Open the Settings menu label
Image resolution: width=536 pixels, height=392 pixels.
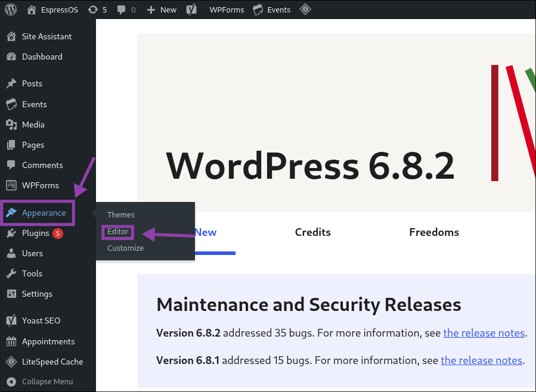coord(37,294)
